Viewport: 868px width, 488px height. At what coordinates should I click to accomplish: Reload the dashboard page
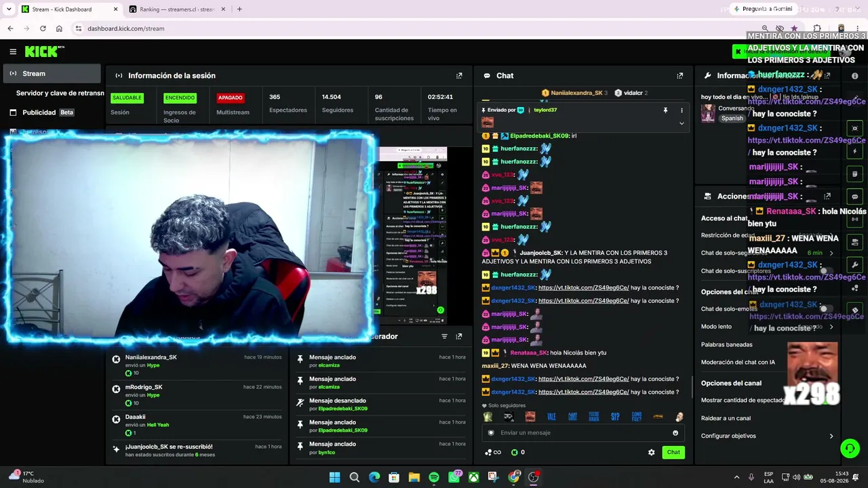pos(43,28)
